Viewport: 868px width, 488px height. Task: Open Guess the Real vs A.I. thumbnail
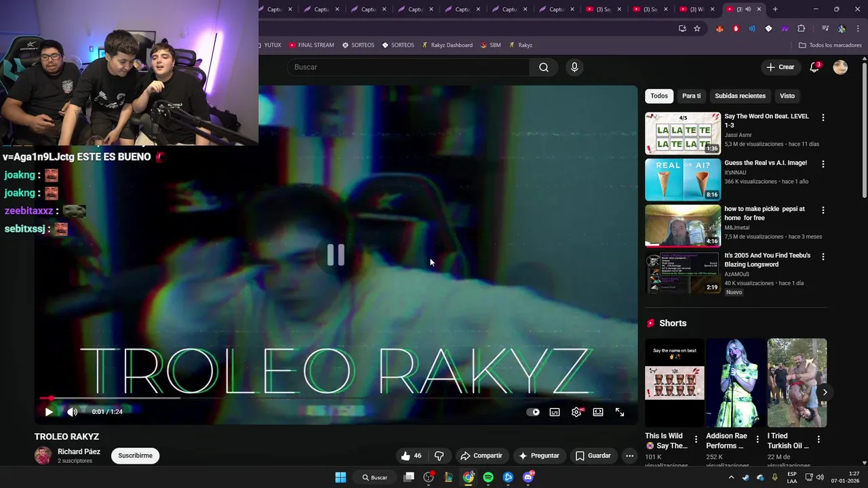coord(683,180)
